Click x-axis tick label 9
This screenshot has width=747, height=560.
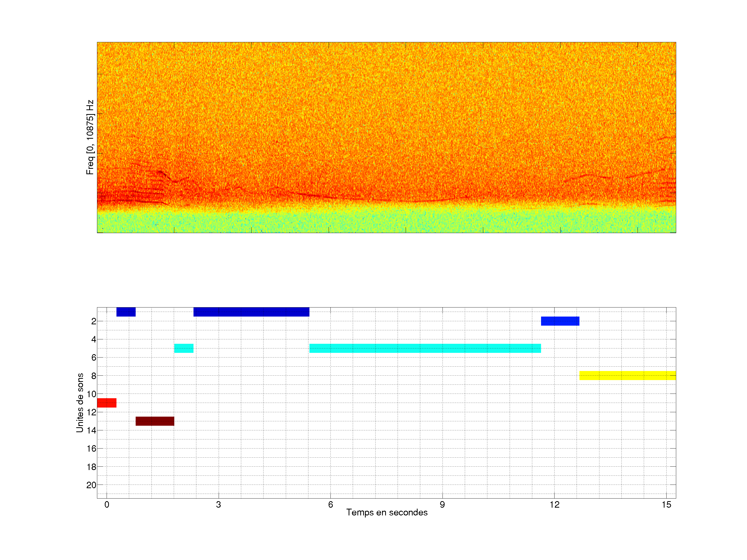coord(442,505)
